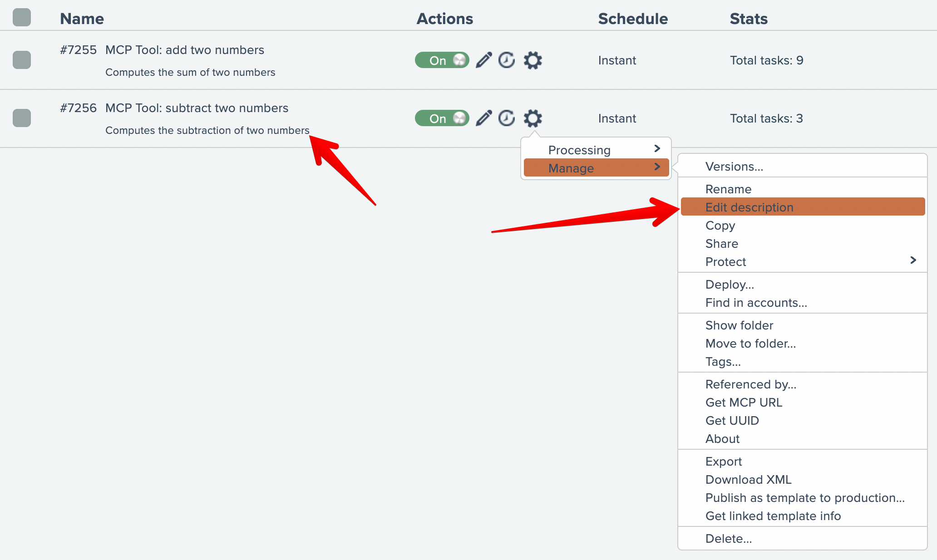Click the pencil edit icon for workflow #7255
The width and height of the screenshot is (937, 560).
click(483, 60)
